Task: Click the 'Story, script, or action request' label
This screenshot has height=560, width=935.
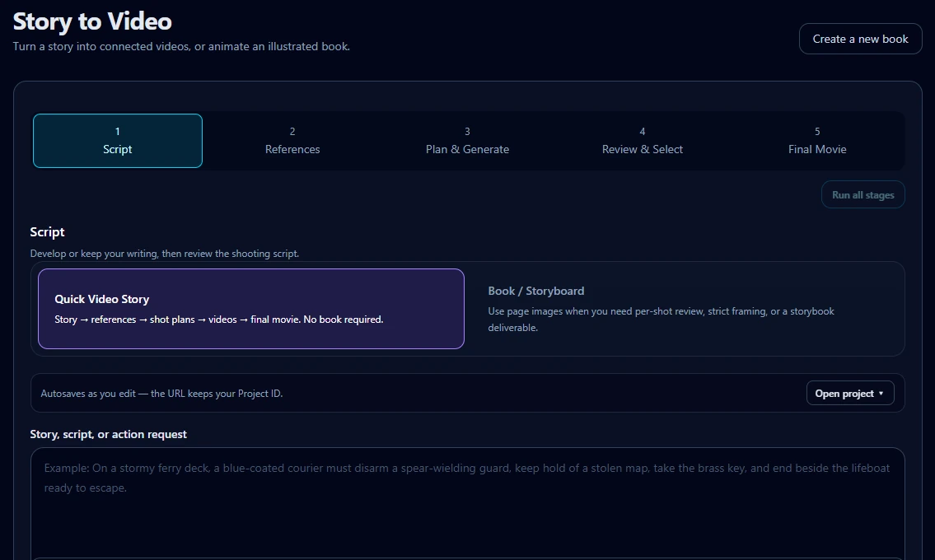Action: point(109,434)
